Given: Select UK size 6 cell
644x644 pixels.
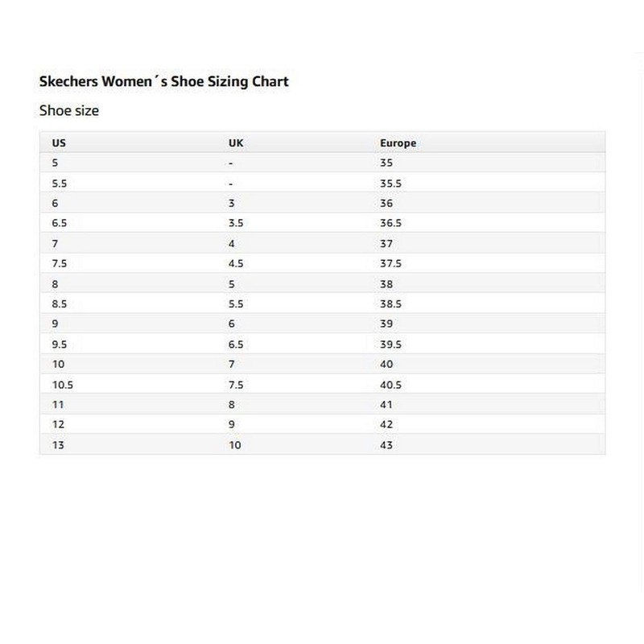Looking at the screenshot, I should [x=232, y=324].
